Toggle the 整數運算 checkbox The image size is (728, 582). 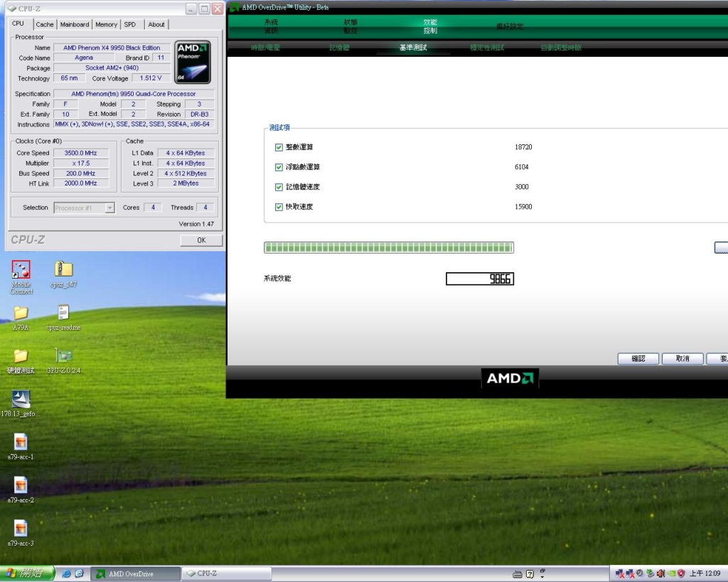click(279, 147)
